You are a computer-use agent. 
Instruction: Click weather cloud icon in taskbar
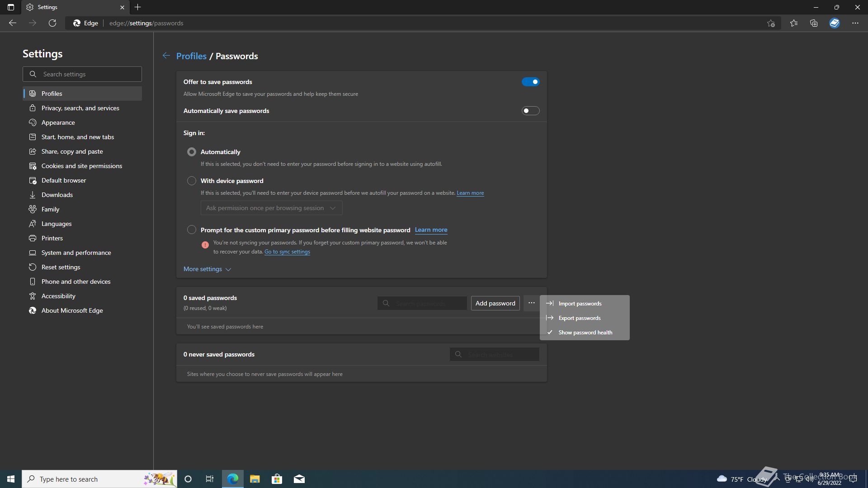(722, 479)
